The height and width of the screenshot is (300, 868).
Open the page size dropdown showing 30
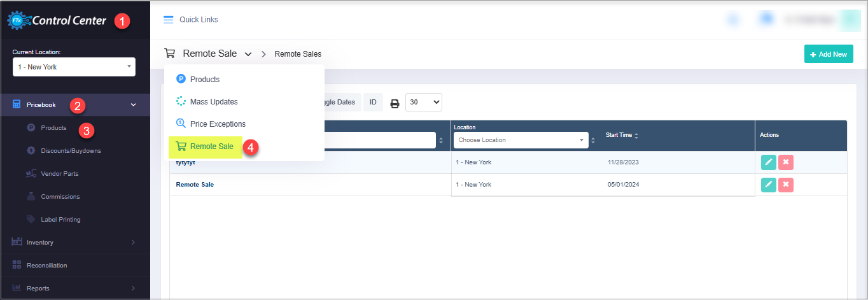click(x=423, y=102)
